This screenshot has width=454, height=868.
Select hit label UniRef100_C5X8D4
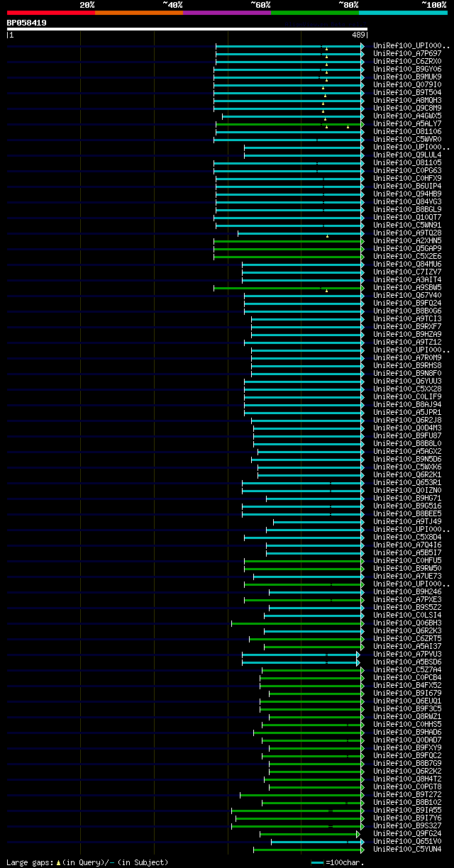407,538
